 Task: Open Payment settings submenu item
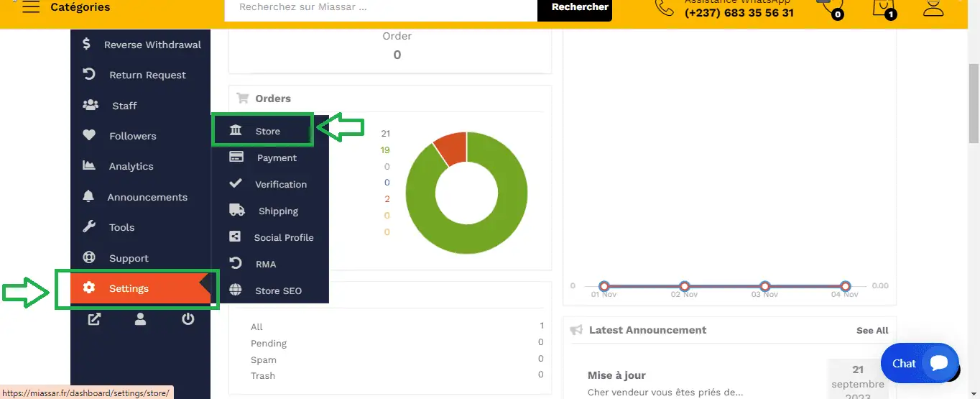click(276, 157)
